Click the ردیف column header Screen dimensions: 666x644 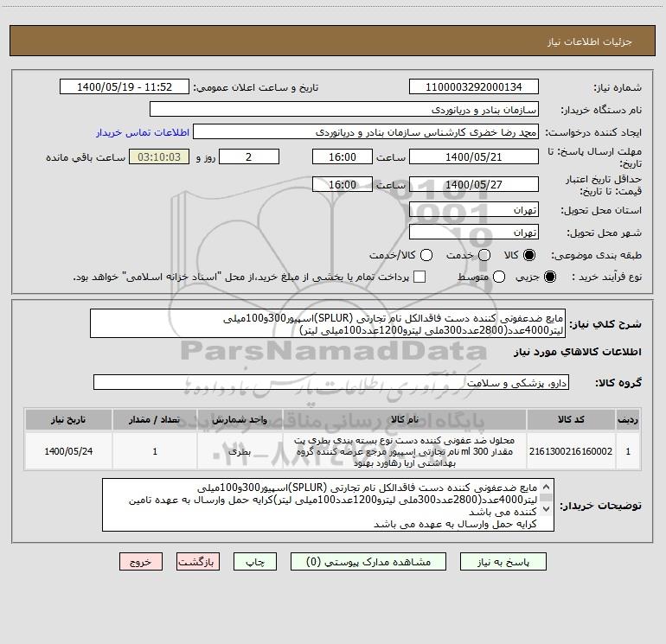[628, 420]
